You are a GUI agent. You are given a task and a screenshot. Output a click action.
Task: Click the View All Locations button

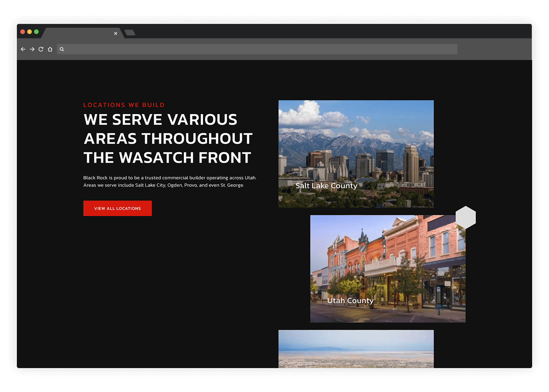coord(118,209)
